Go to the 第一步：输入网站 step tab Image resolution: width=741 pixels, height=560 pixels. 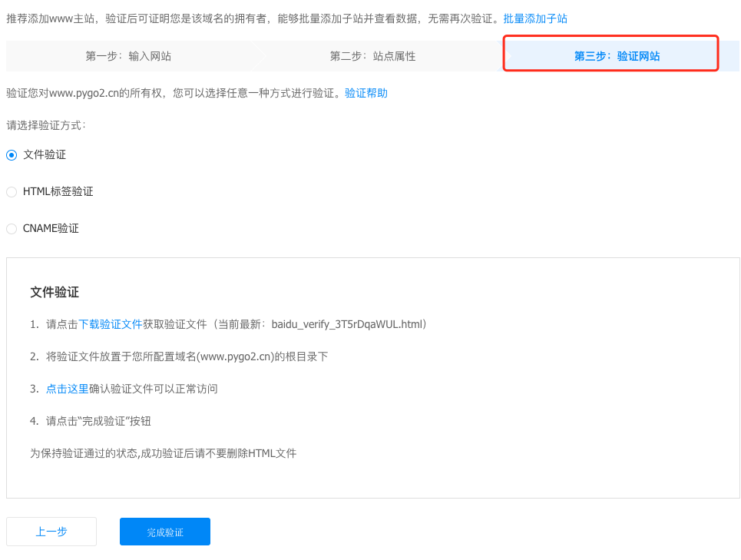128,56
